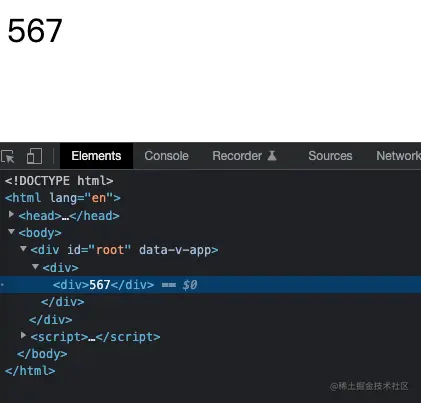This screenshot has height=403, width=421.
Task: Click the Recorder flask preview icon
Action: tap(272, 156)
